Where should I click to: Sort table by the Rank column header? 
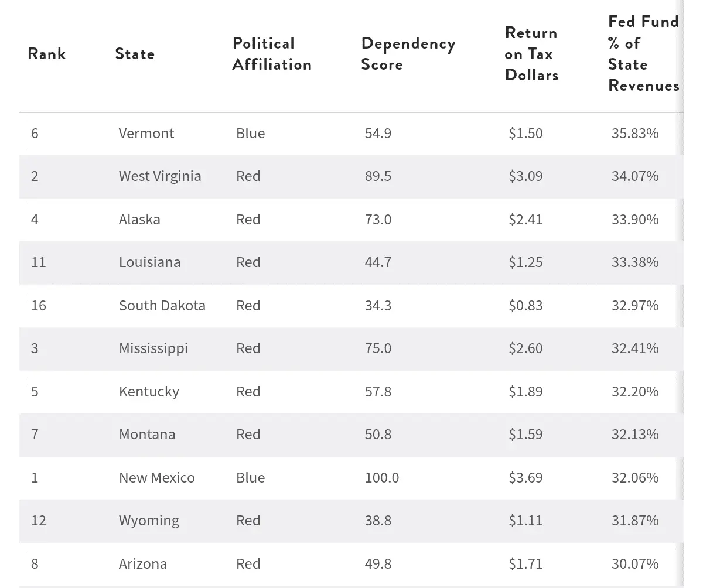(47, 54)
